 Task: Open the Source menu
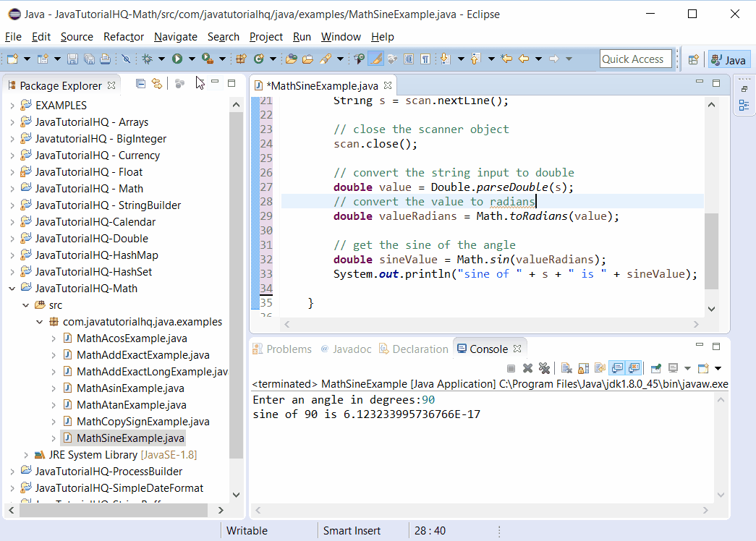pos(76,37)
